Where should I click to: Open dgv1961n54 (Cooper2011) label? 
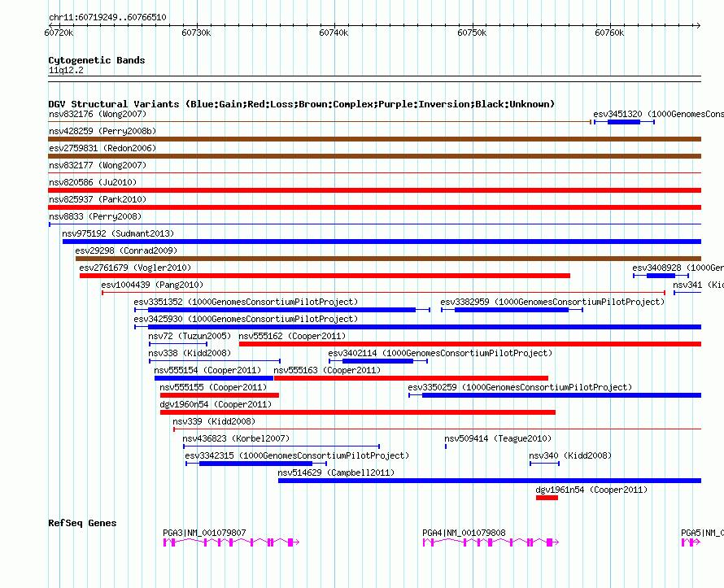(591, 490)
